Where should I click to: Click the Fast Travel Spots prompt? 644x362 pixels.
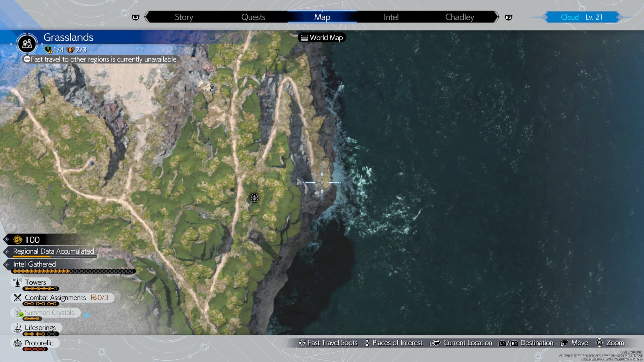click(328, 343)
